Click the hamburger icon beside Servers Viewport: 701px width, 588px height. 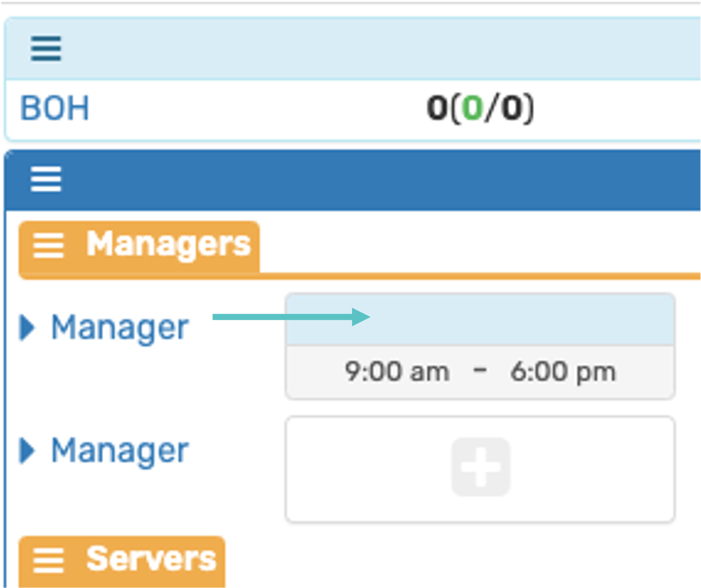pos(48,559)
